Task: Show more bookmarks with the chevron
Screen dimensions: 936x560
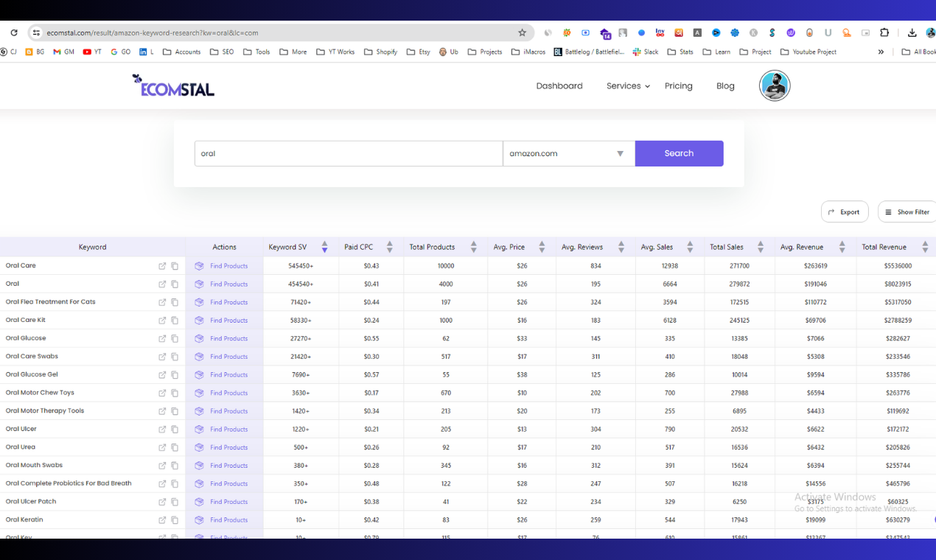Action: pyautogui.click(x=881, y=52)
